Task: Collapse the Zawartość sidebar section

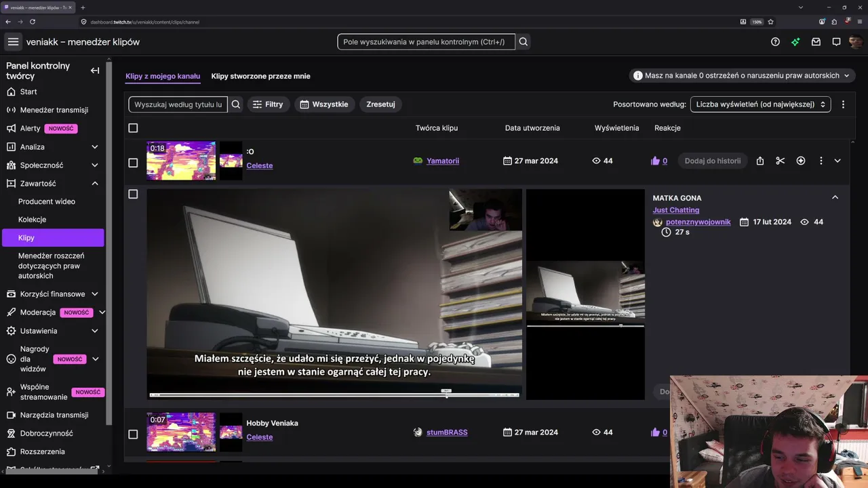Action: 95,184
